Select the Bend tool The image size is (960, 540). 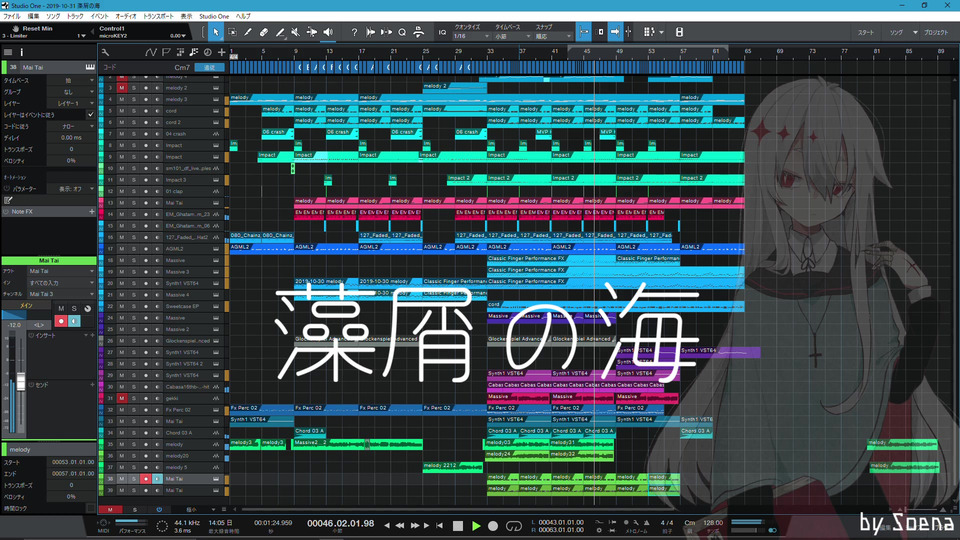pyautogui.click(x=312, y=32)
